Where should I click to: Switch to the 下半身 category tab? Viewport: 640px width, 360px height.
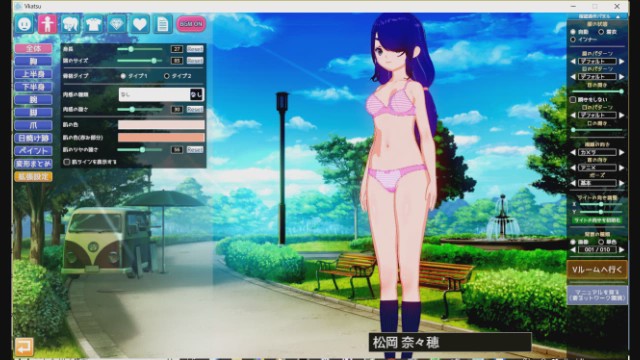[x=33, y=87]
